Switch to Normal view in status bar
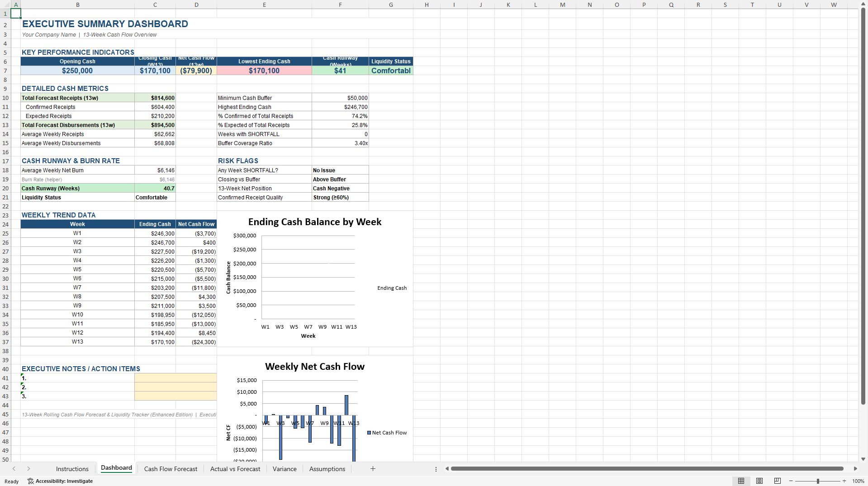This screenshot has width=868, height=486. pos(741,481)
